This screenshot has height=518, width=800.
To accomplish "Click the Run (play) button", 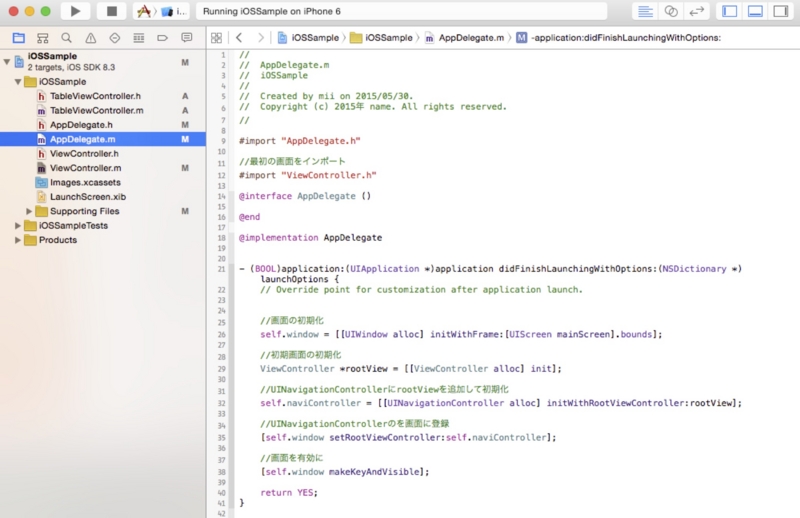I will pyautogui.click(x=76, y=11).
